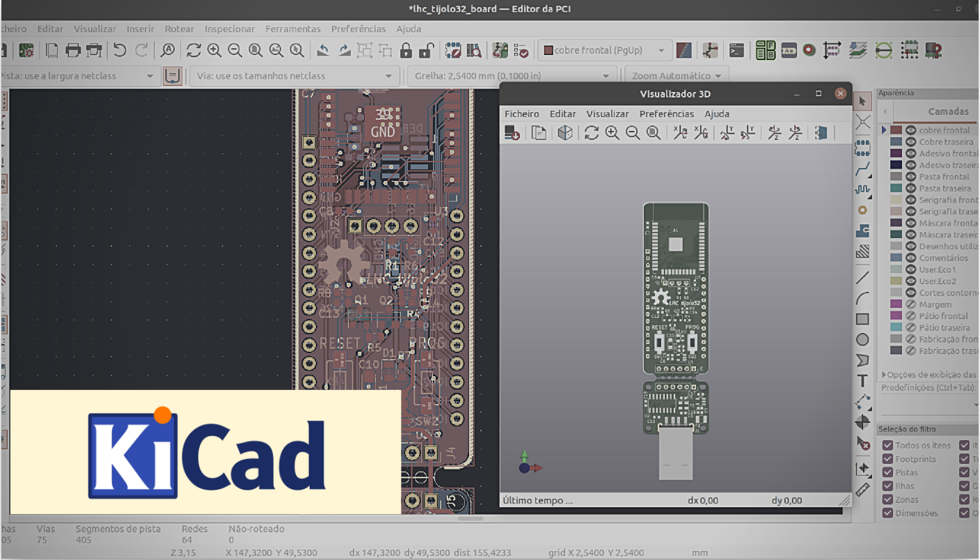Click the board setup gear icon

[x=26, y=50]
